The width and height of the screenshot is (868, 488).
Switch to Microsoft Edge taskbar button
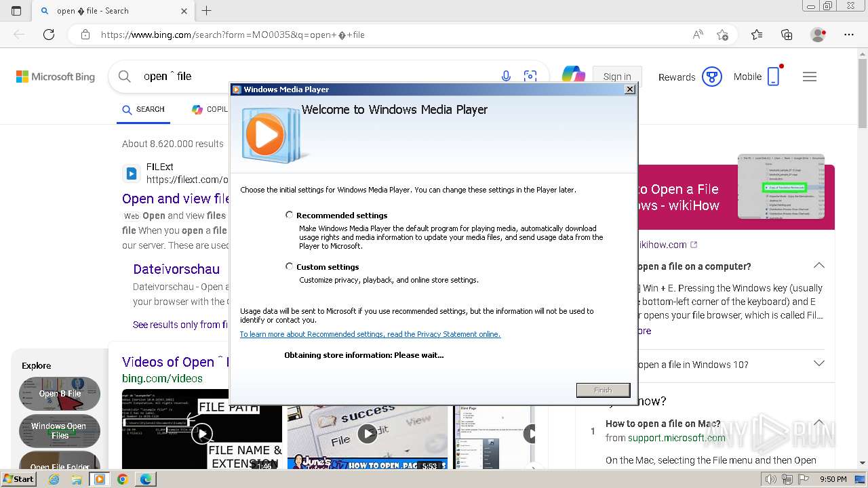[x=145, y=479]
